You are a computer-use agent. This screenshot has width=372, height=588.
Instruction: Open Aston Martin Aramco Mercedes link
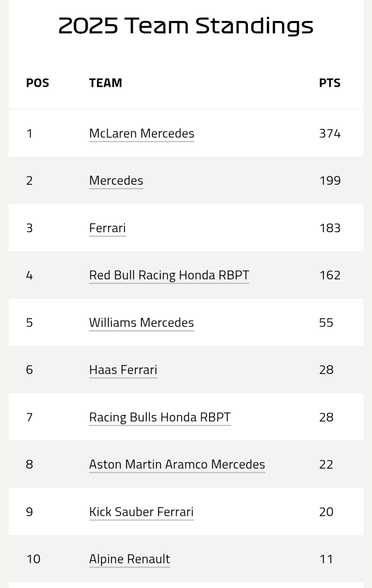(x=177, y=465)
